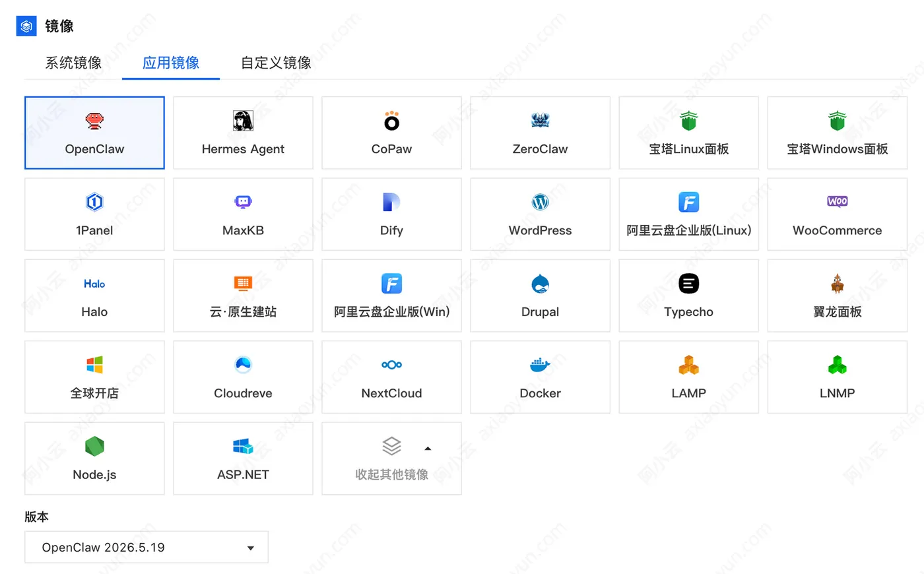Click the up arrow beside 收起其他镜像
The image size is (924, 574).
tap(428, 449)
